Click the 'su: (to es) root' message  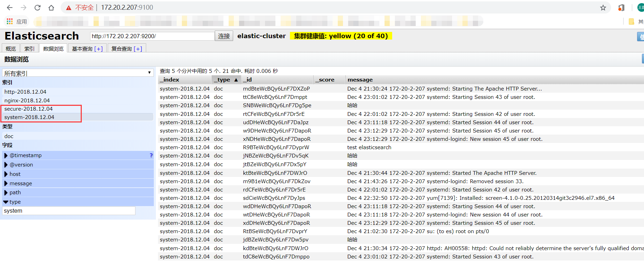coord(418,231)
